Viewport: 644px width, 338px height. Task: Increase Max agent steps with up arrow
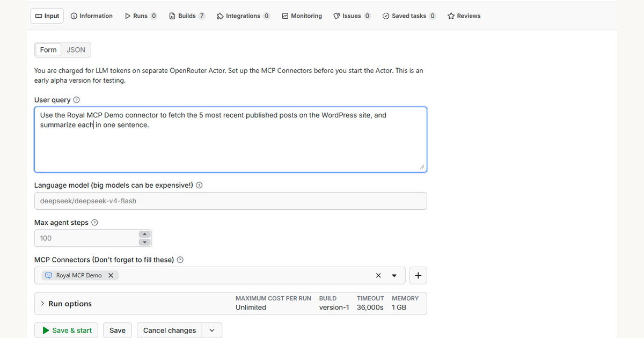(x=144, y=234)
